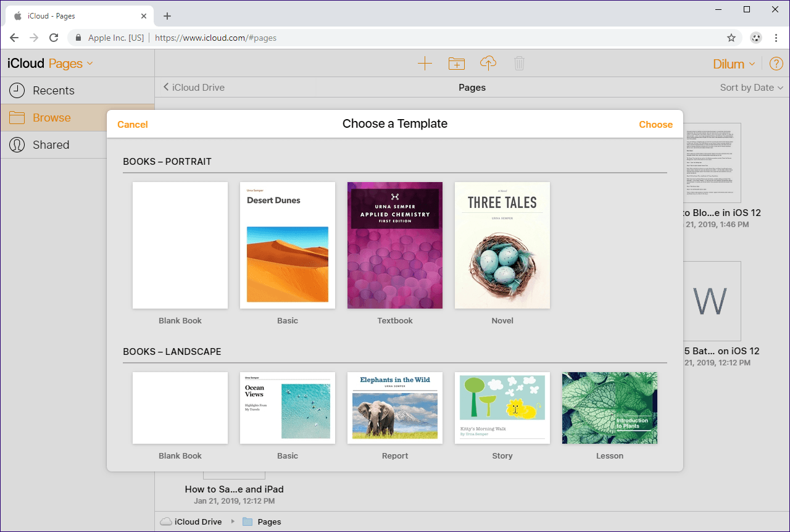The width and height of the screenshot is (790, 532).
Task: Click the Lesson template label
Action: tap(610, 456)
